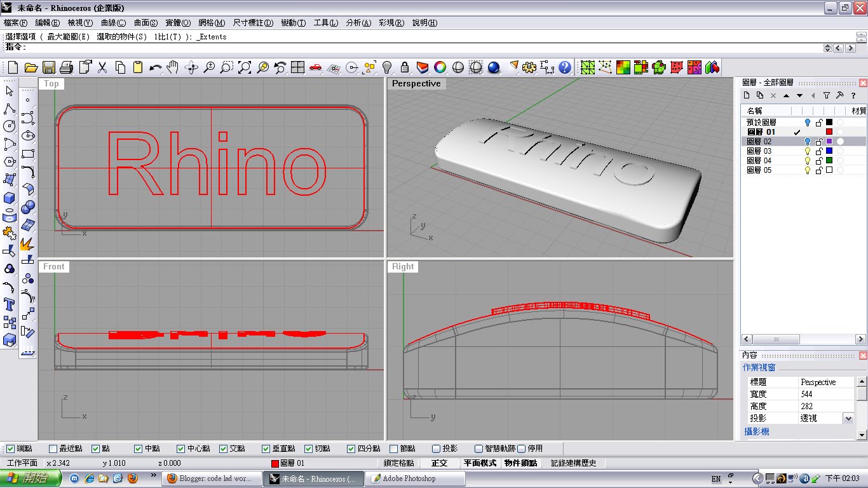Toggle the lock of 圖層 04

point(819,161)
